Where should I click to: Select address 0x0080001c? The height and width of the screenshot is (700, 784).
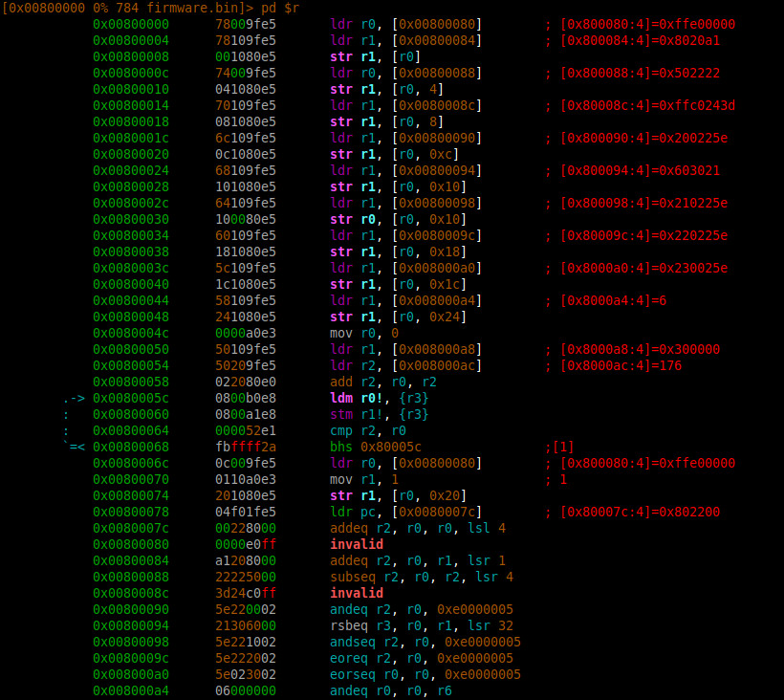pos(131,138)
